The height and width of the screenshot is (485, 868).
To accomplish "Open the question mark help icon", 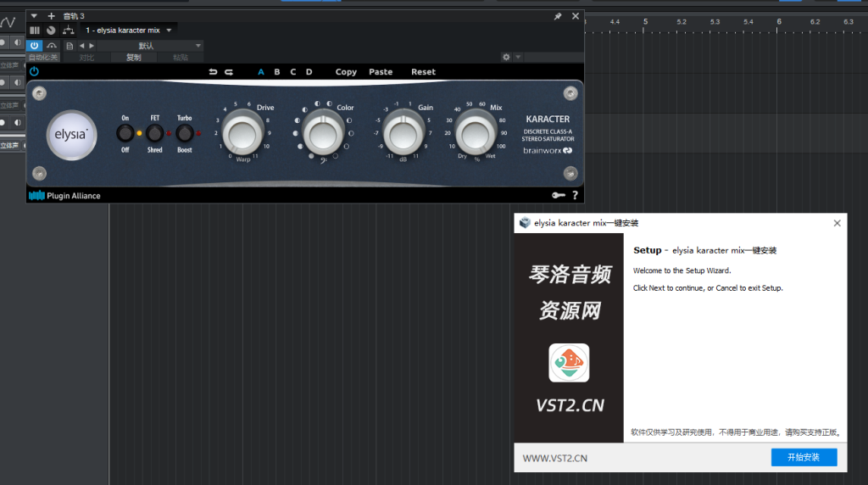I will pyautogui.click(x=576, y=196).
